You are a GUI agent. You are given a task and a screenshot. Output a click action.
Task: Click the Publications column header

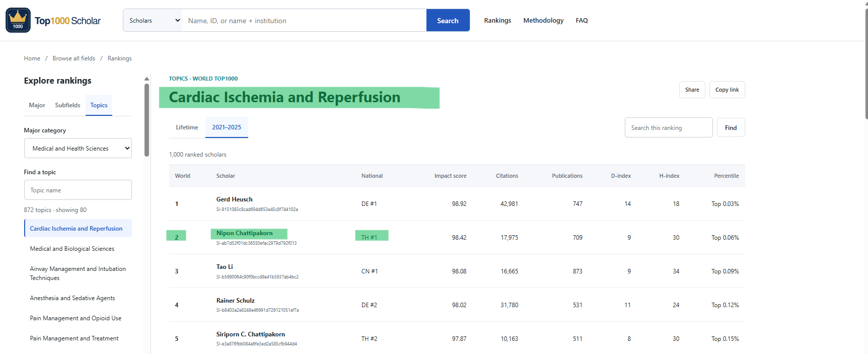(x=567, y=176)
